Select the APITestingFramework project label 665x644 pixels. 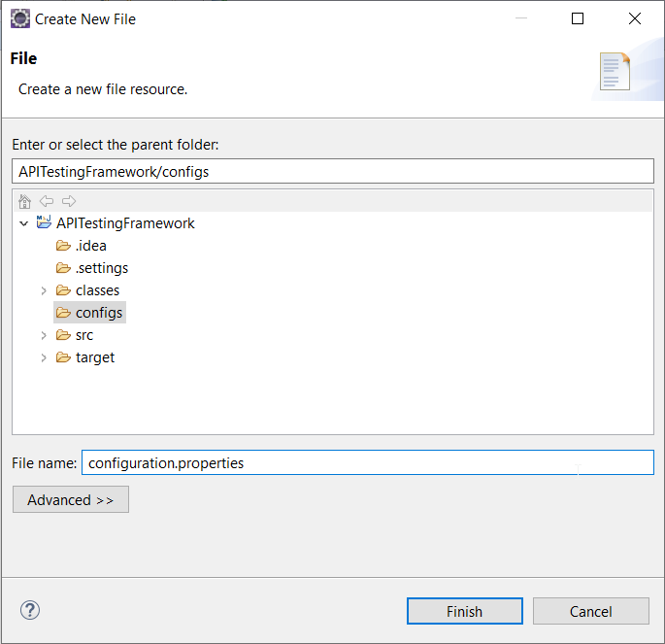pyautogui.click(x=125, y=223)
